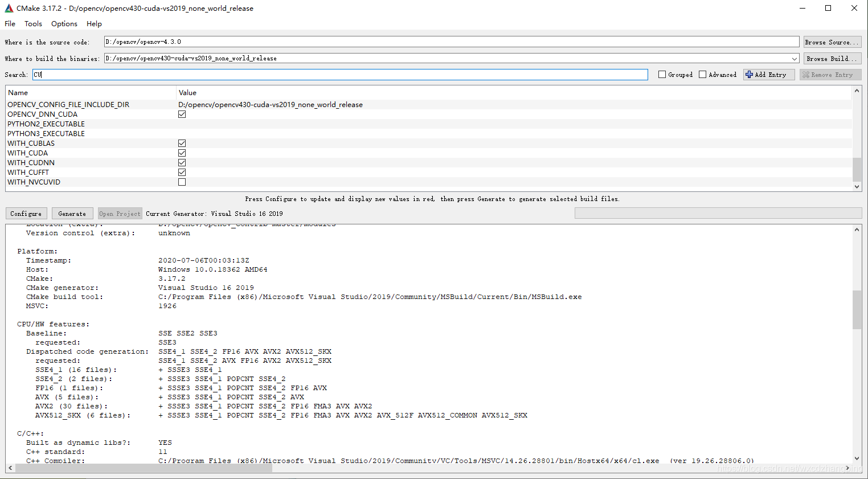Select the WITH_NVCUVID entry name
Image resolution: width=868 pixels, height=479 pixels.
(x=34, y=182)
